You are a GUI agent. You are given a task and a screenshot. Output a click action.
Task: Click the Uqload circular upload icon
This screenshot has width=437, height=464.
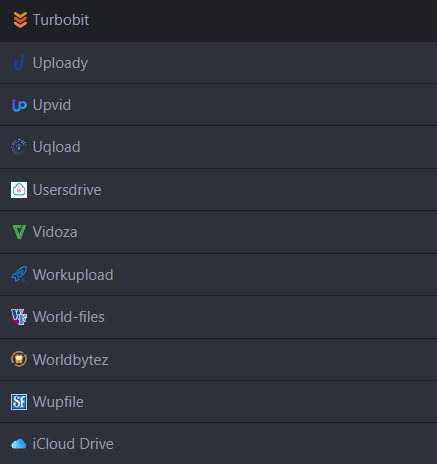pos(19,147)
